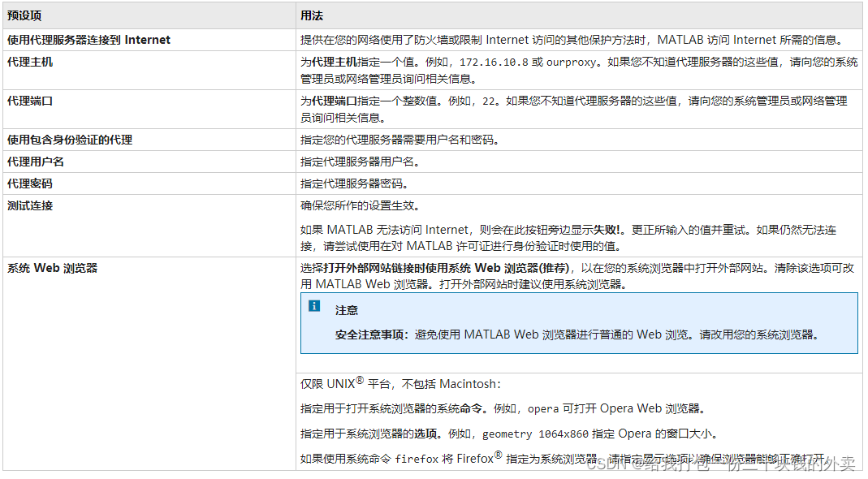This screenshot has width=868, height=479.
Task: Click the bold 打开外部网站链接时使用系统 Web 浏览器(推荐) text
Action: 446,268
